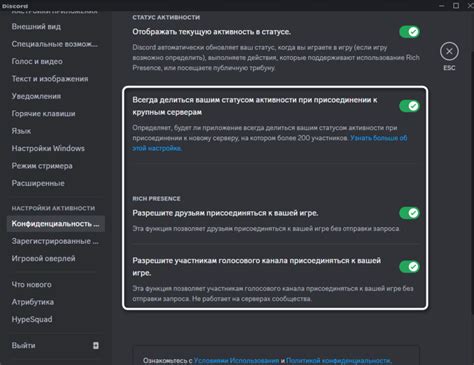Click Выйти to log out
The width and height of the screenshot is (474, 365).
tap(56, 345)
